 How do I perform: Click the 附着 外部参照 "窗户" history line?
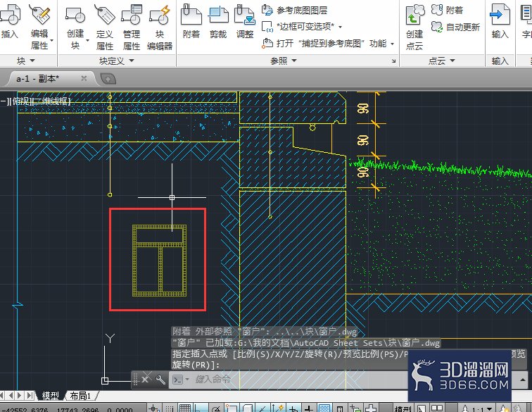coord(265,332)
